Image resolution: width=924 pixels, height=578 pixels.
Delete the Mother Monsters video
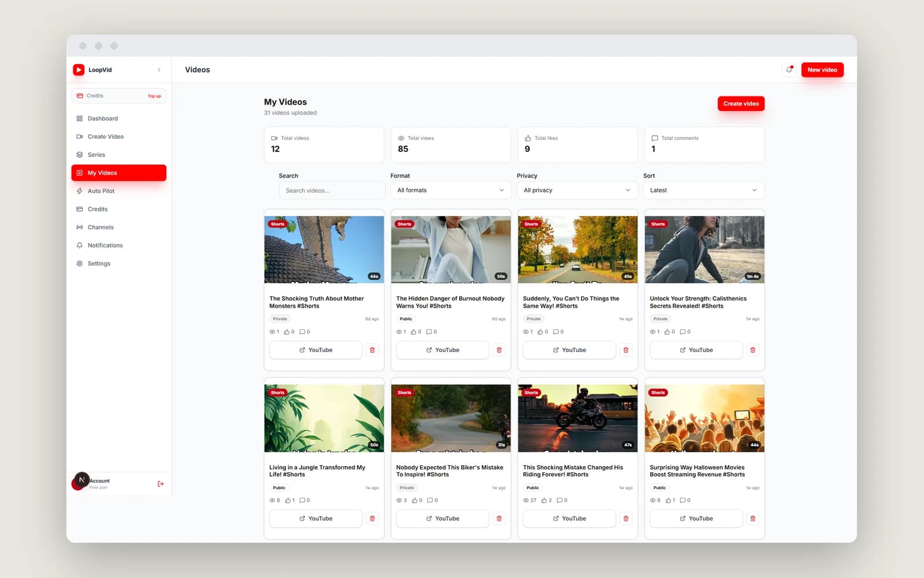(372, 350)
